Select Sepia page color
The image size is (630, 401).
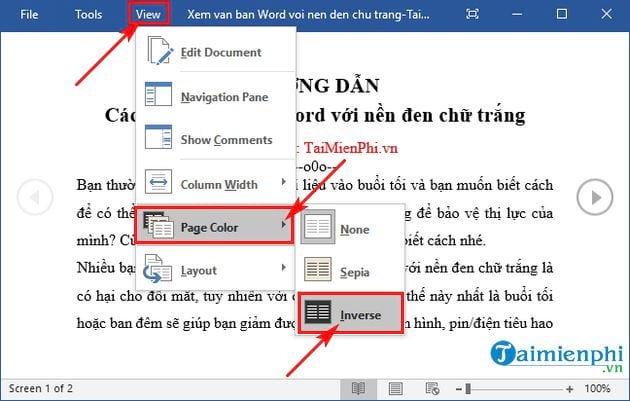[x=350, y=270]
